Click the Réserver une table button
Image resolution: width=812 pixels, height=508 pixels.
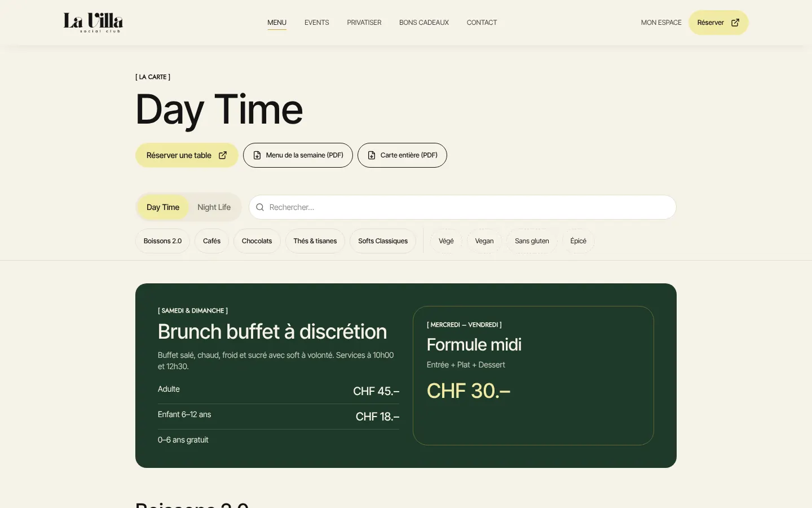tap(187, 155)
